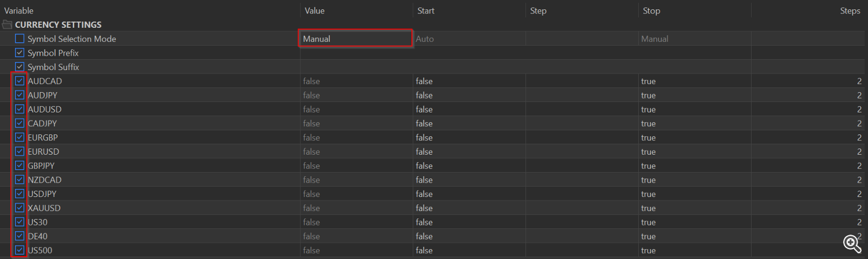The image size is (868, 259).
Task: Select the USDJPY variable name
Action: 42,194
